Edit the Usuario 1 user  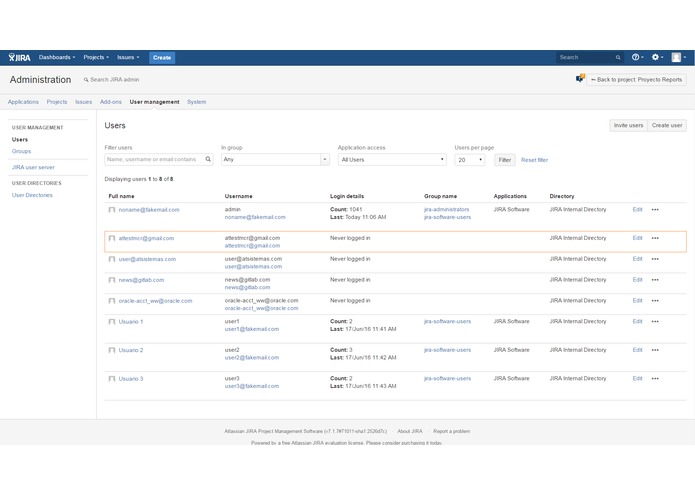pos(637,322)
